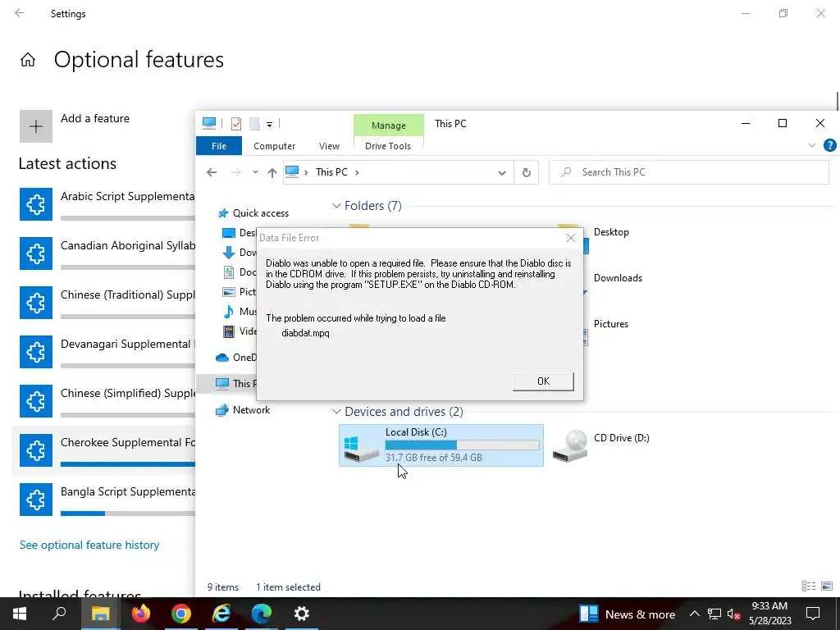Select the Videos film icon in sidebar
This screenshot has height=630, width=840.
pos(229,331)
